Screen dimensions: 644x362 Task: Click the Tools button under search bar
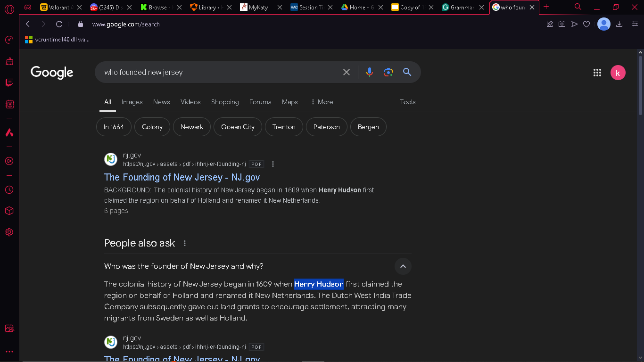point(408,102)
